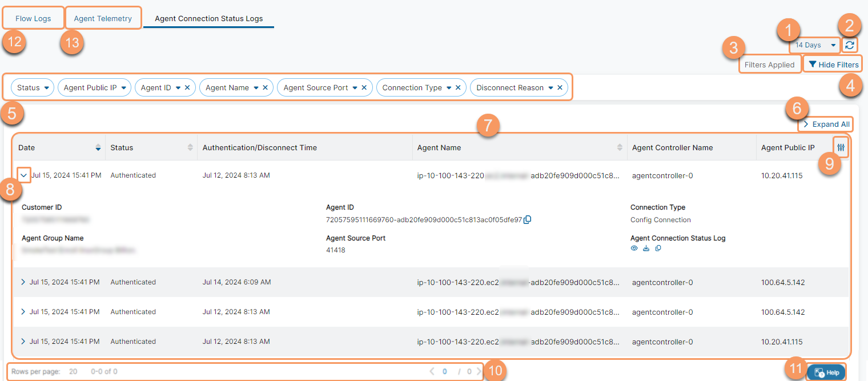Sort the Agent Name column
This screenshot has width=868, height=381.
click(x=620, y=147)
